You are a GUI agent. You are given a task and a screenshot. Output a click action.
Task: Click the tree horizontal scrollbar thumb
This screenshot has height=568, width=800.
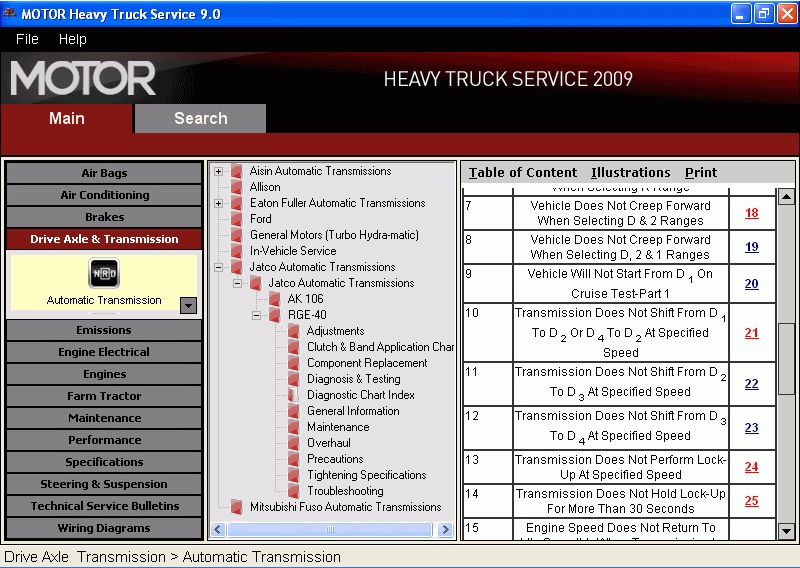pos(330,530)
